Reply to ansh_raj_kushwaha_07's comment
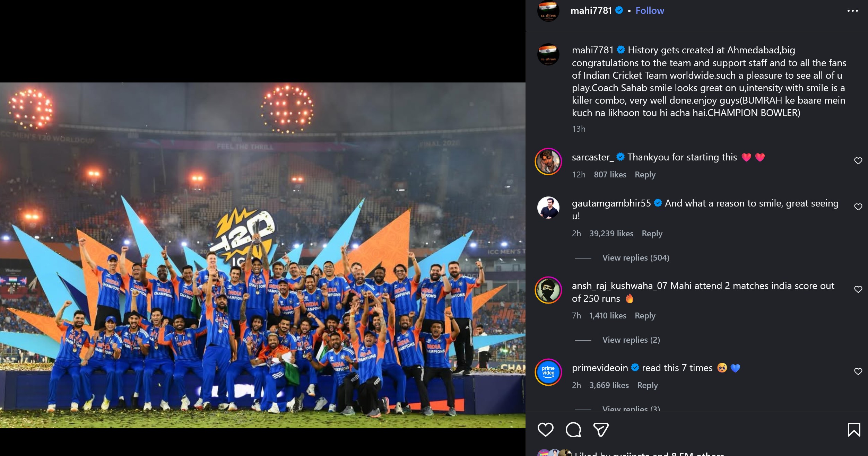 coord(645,316)
